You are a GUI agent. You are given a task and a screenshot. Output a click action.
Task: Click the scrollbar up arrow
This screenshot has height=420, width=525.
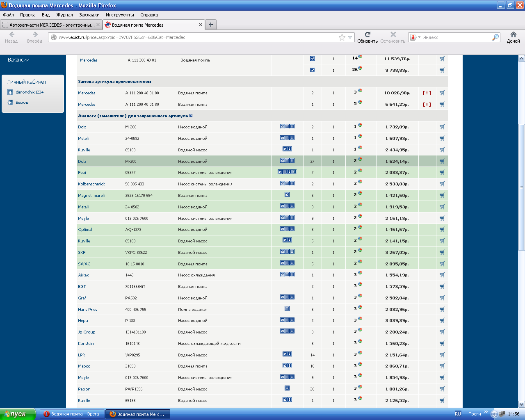pos(522,58)
